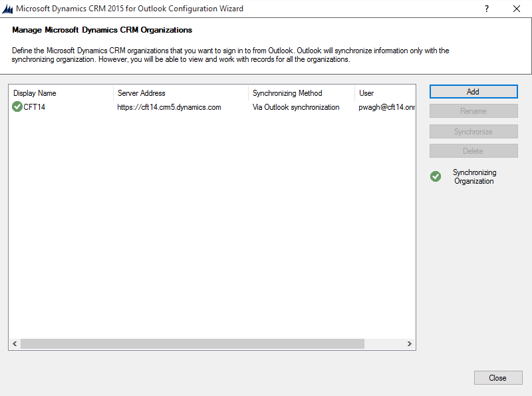The height and width of the screenshot is (396, 532).
Task: Click the pwagh@cft14 user cell
Action: (386, 107)
